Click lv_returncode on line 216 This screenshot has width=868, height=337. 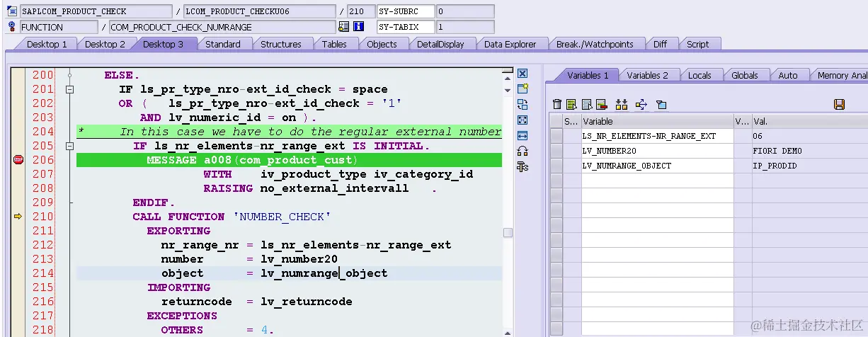pyautogui.click(x=307, y=302)
